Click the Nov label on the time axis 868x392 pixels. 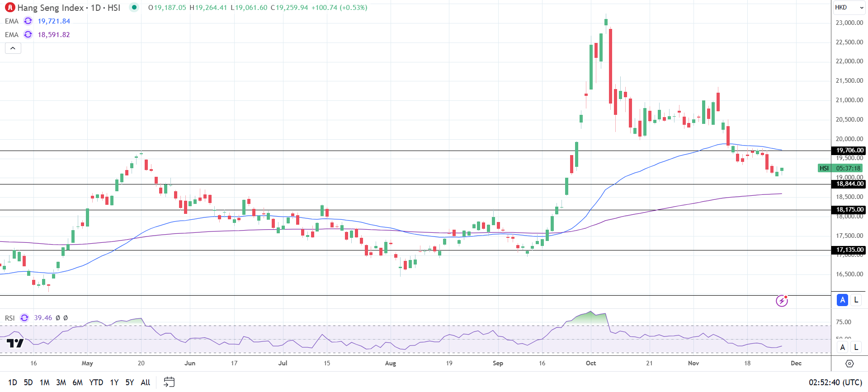point(693,363)
